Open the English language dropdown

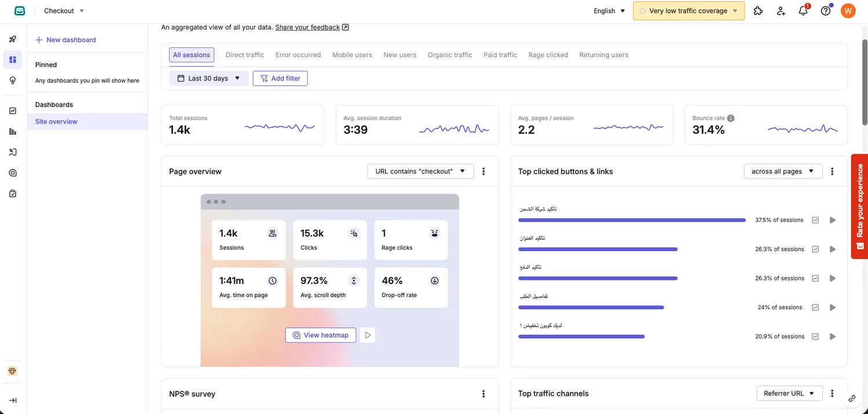[609, 10]
